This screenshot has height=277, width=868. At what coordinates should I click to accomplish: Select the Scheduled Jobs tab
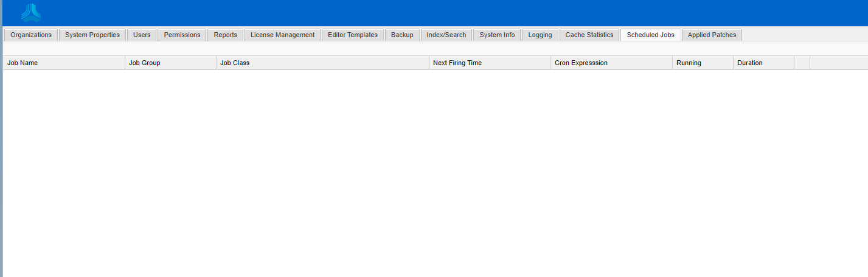[x=651, y=35]
